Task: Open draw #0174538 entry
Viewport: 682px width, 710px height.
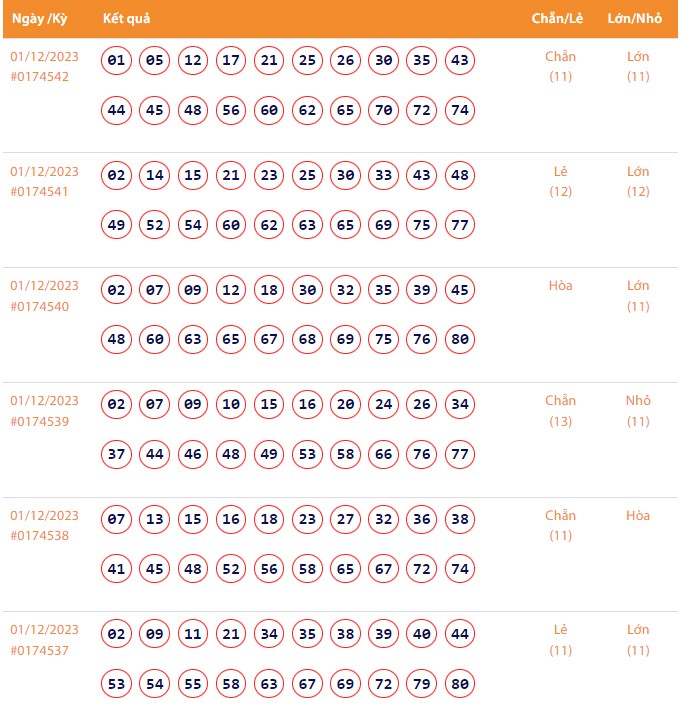Action: click(x=40, y=536)
